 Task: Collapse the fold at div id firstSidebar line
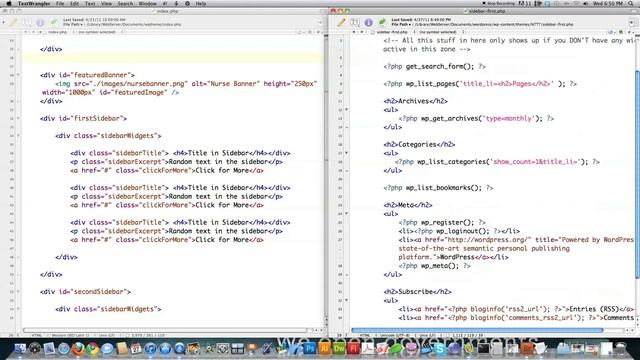(x=18, y=118)
